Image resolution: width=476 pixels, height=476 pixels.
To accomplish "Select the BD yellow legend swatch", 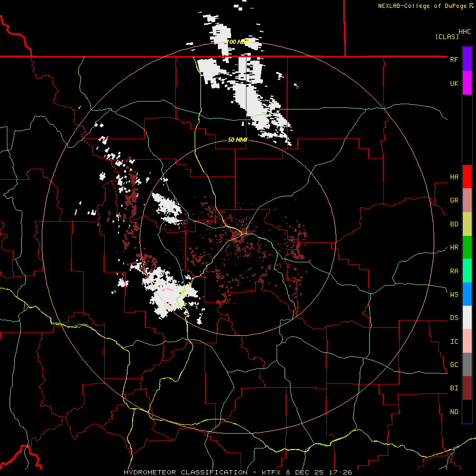I will click(467, 224).
